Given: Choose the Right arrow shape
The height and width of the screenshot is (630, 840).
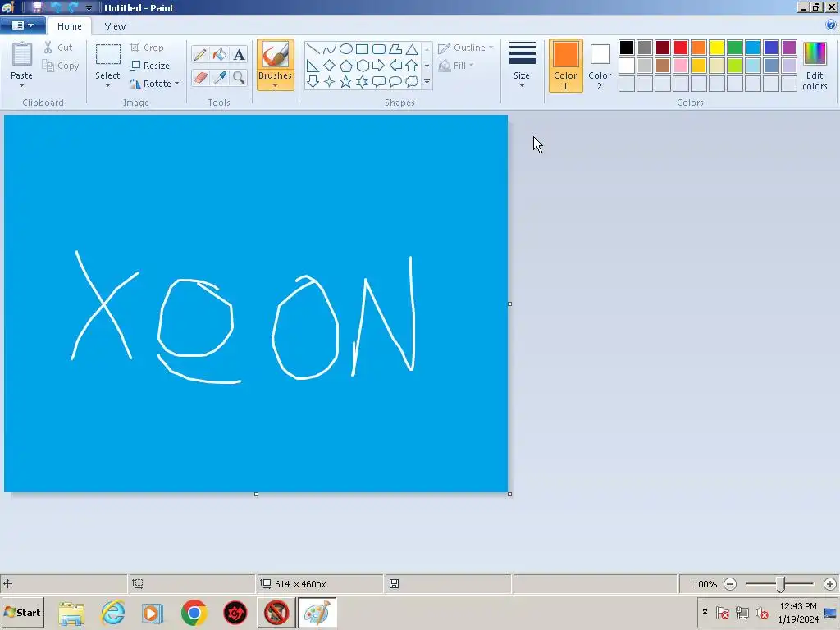Looking at the screenshot, I should click(x=379, y=66).
